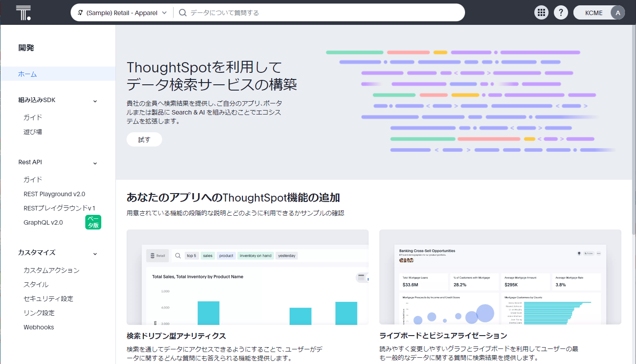
Task: Open the search-driven analytics thumbnail
Action: (247, 277)
